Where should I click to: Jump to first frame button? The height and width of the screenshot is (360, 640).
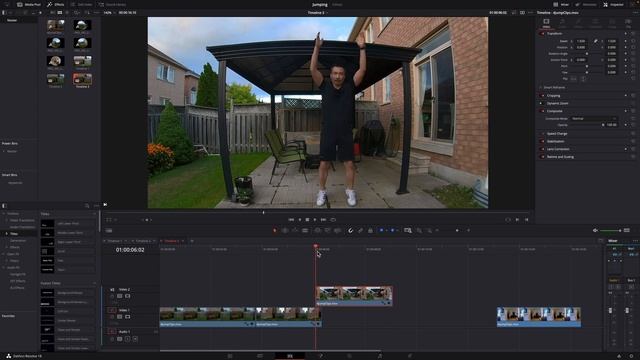pyautogui.click(x=291, y=220)
